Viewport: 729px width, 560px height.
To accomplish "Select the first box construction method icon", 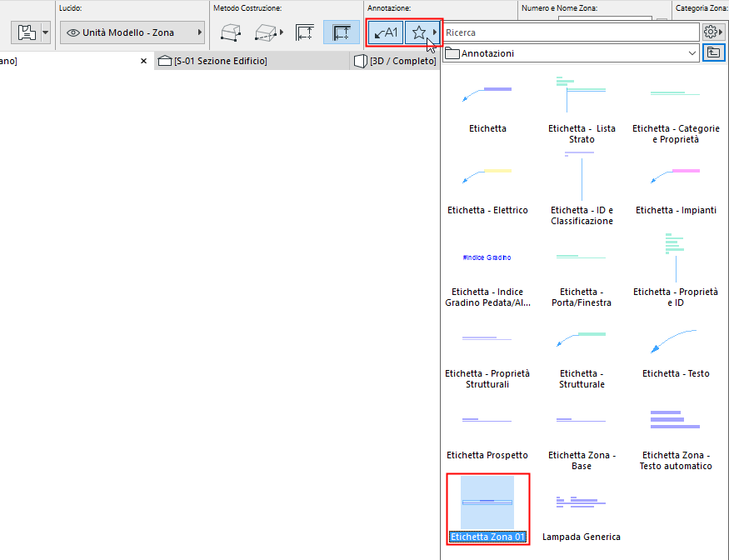I will (231, 32).
